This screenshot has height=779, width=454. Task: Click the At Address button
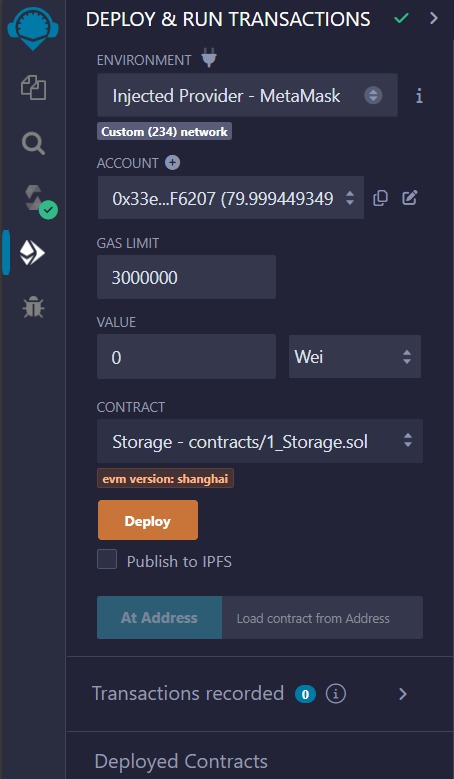tap(159, 618)
